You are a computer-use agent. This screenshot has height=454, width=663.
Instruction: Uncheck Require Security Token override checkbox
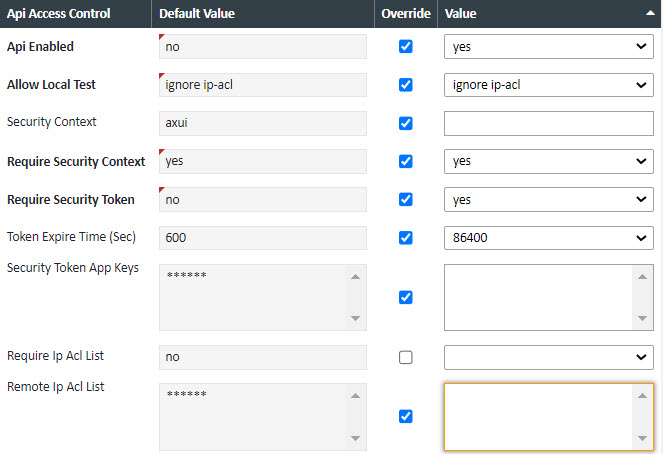(x=406, y=199)
